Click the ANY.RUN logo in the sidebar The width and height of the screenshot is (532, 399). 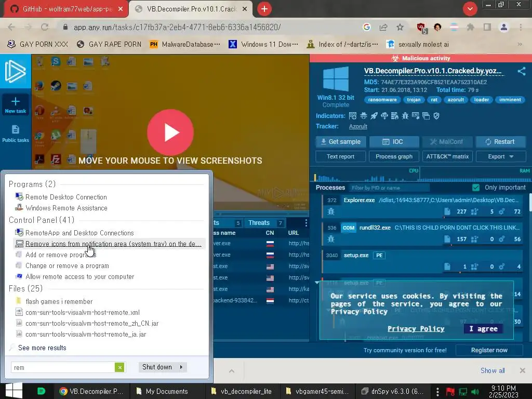pyautogui.click(x=15, y=71)
